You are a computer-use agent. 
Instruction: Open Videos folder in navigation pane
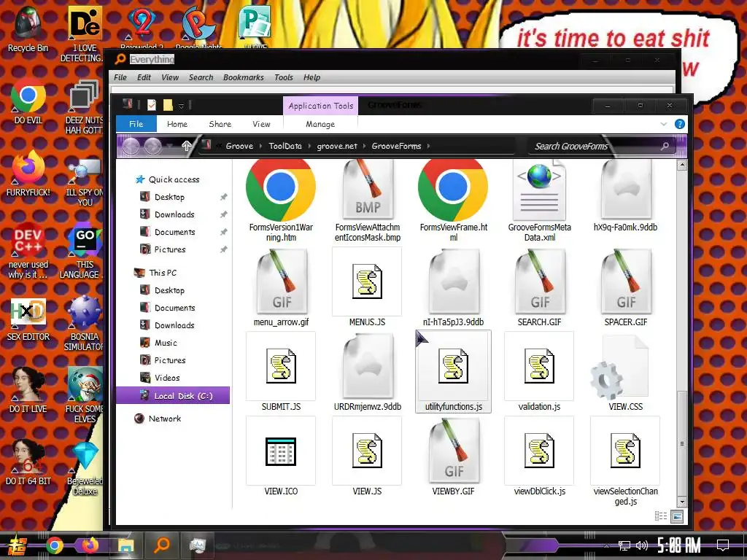click(167, 378)
